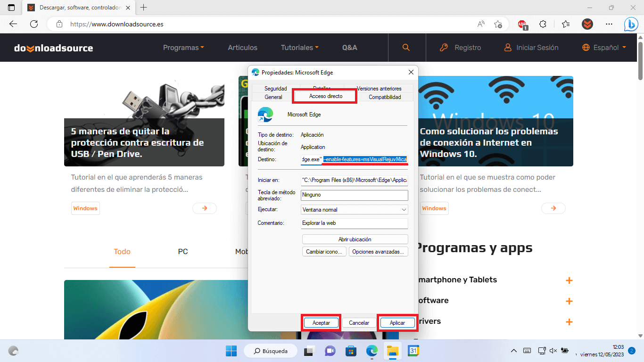
Task: Click the Iniciar en field
Action: [355, 181]
